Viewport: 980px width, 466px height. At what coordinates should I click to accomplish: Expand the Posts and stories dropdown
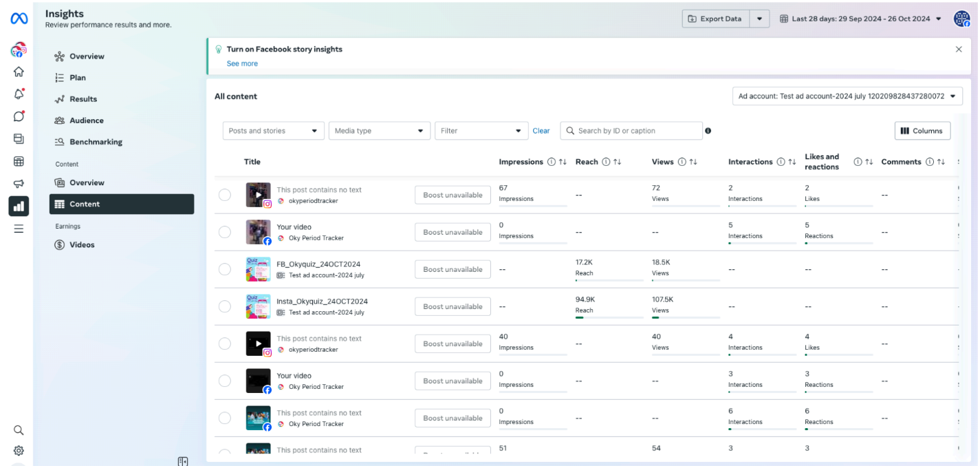pyautogui.click(x=273, y=131)
